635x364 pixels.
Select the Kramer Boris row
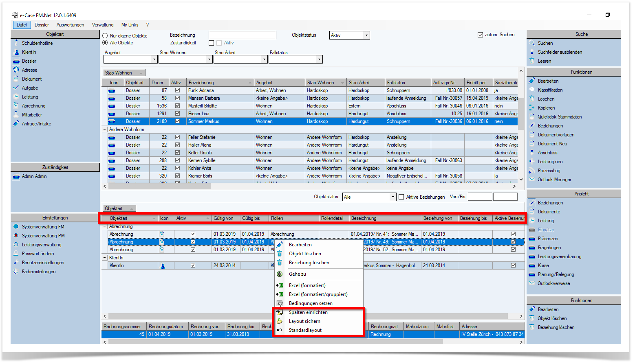coord(310,176)
